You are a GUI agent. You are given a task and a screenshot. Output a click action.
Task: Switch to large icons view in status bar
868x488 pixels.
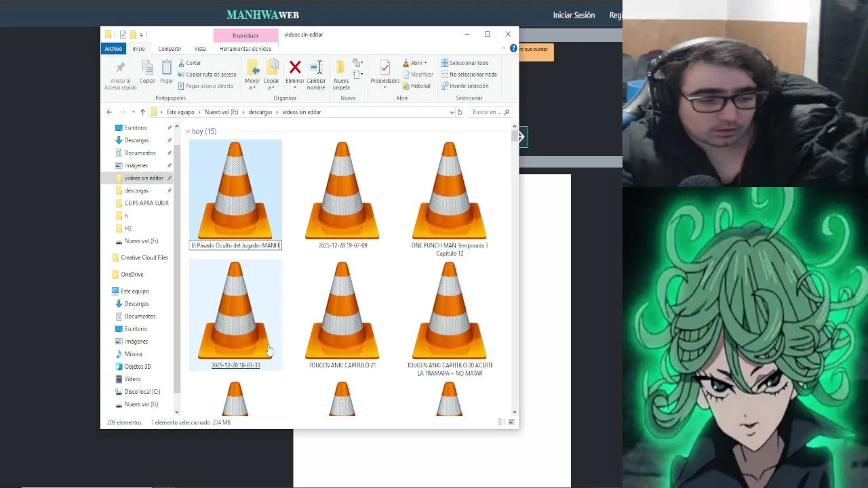(x=512, y=422)
